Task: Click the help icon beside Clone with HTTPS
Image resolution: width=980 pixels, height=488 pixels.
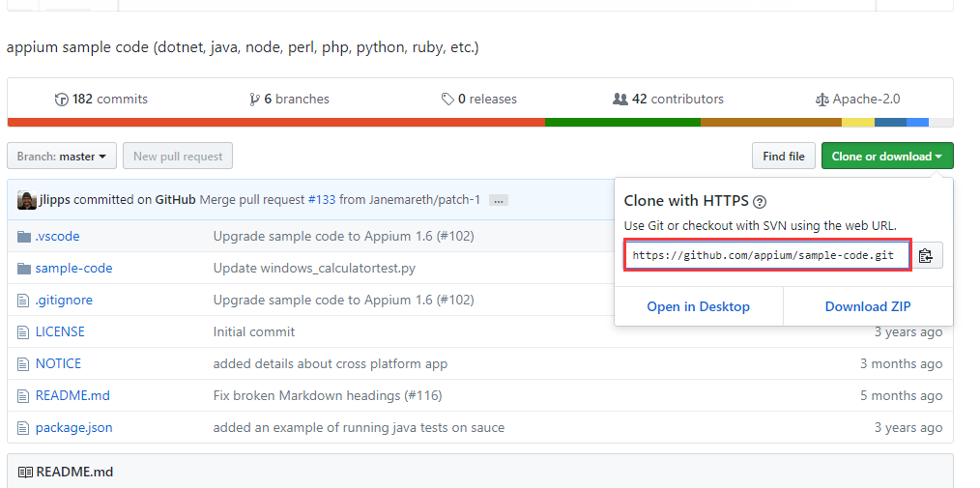Action: click(x=760, y=202)
